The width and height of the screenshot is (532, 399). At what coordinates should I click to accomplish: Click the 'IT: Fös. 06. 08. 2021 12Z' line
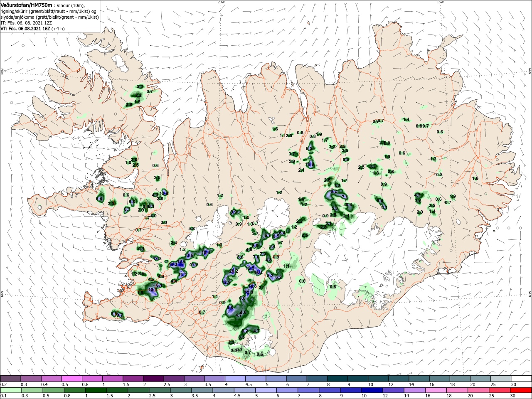pyautogui.click(x=27, y=23)
